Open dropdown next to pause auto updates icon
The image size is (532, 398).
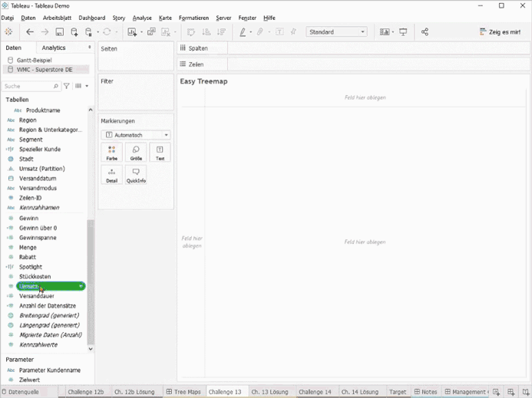point(97,32)
